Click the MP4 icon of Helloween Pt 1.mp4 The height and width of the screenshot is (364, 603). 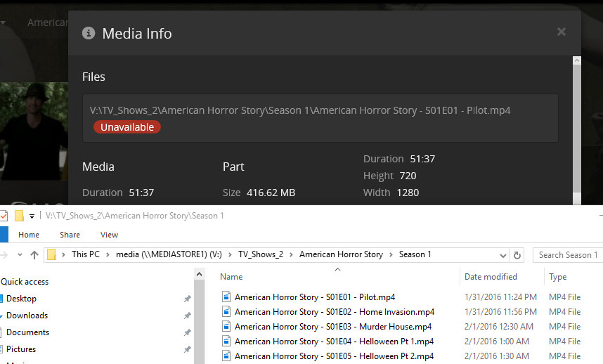226,341
